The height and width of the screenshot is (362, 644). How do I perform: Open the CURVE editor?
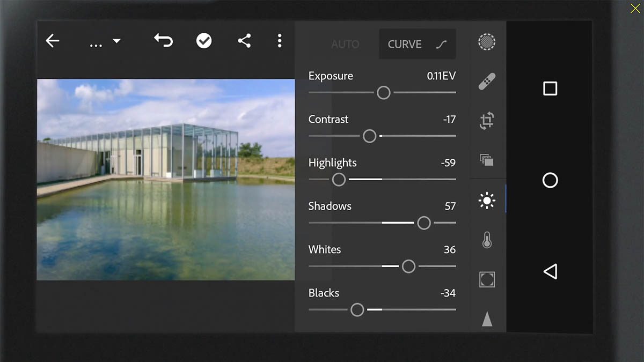tap(418, 44)
